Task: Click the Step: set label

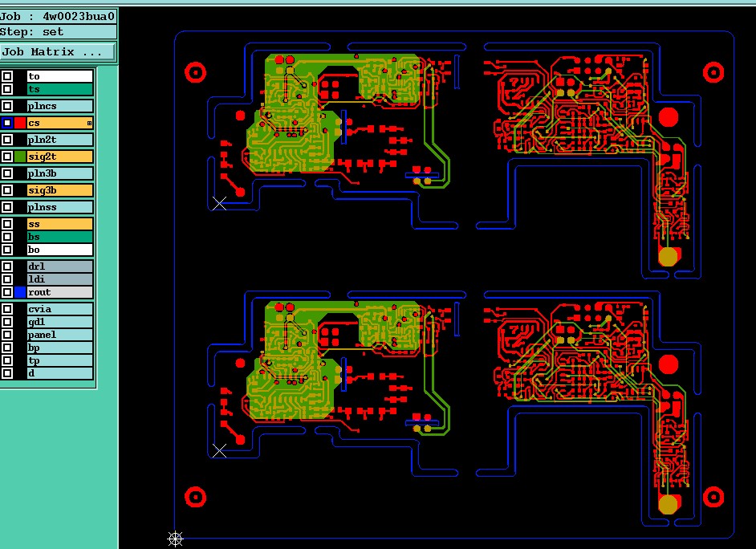Action: [x=58, y=32]
